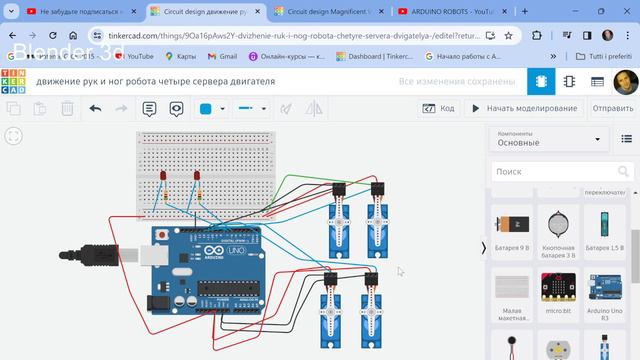The width and height of the screenshot is (640, 360).
Task: Select the Батарея 1,5 В component
Action: pos(604,231)
